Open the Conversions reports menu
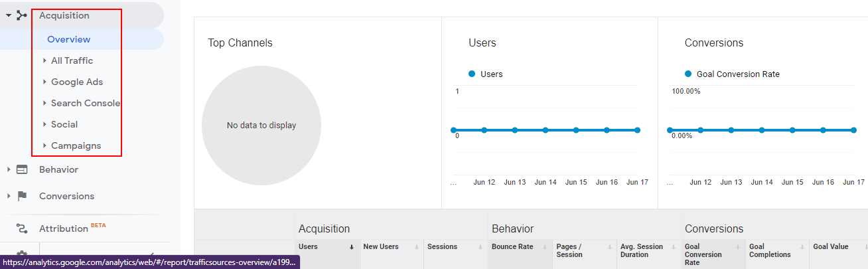Screen dimensions: 868x269 (x=66, y=196)
